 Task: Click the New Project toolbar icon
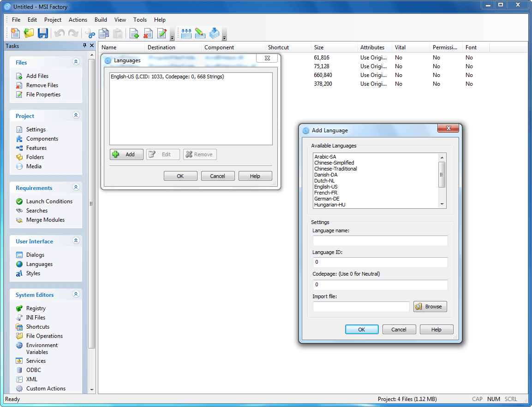(16, 33)
